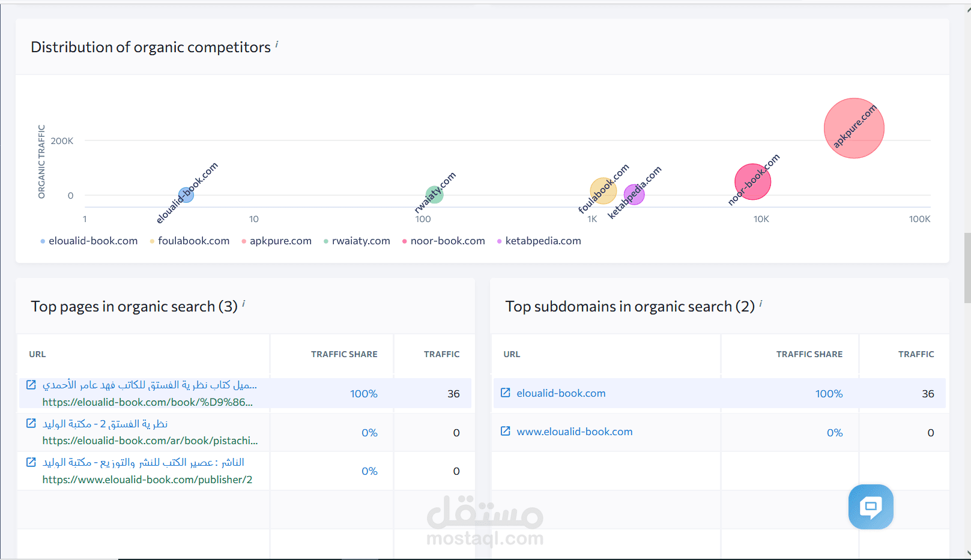Sort top pages by Traffic Share column
971x560 pixels.
344,354
